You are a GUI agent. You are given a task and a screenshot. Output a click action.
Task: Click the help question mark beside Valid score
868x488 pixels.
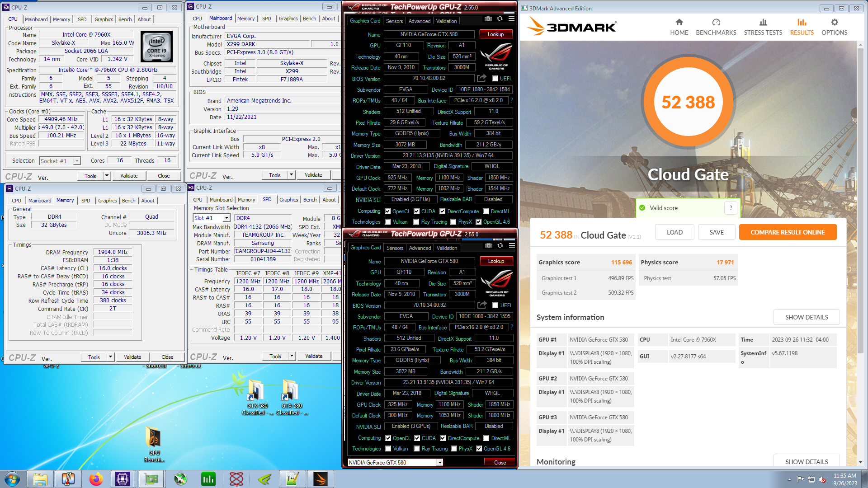731,208
